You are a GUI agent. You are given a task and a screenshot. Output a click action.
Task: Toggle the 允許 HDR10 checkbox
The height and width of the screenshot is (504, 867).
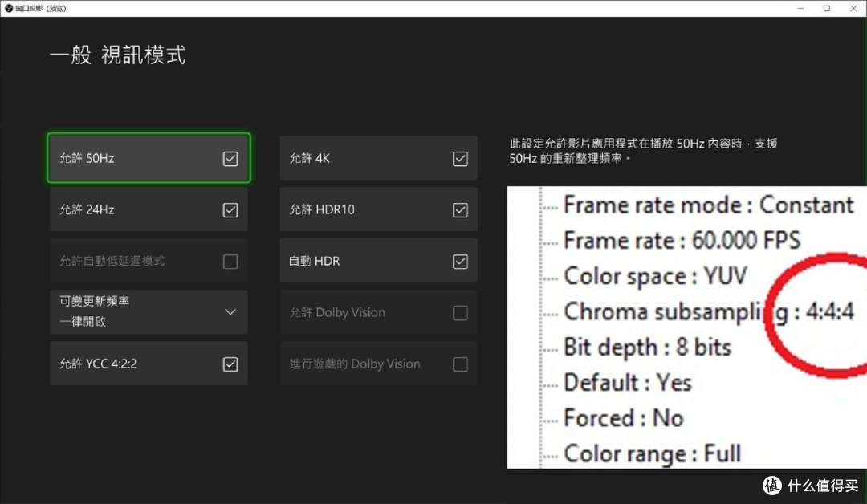click(460, 210)
